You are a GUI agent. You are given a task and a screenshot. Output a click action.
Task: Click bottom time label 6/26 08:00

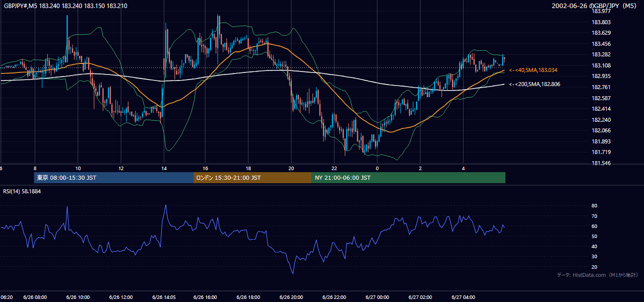[x=35, y=297]
